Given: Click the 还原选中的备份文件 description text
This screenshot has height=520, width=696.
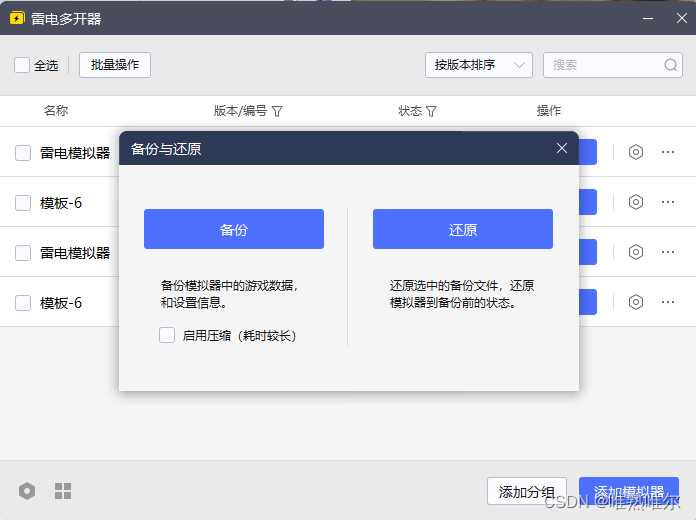Looking at the screenshot, I should 462,294.
